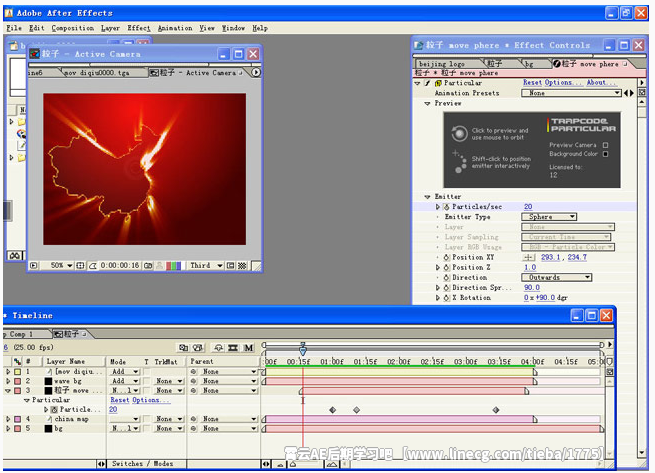655x473 pixels.
Task: Toggle Position Z stopwatch
Action: pos(446,267)
